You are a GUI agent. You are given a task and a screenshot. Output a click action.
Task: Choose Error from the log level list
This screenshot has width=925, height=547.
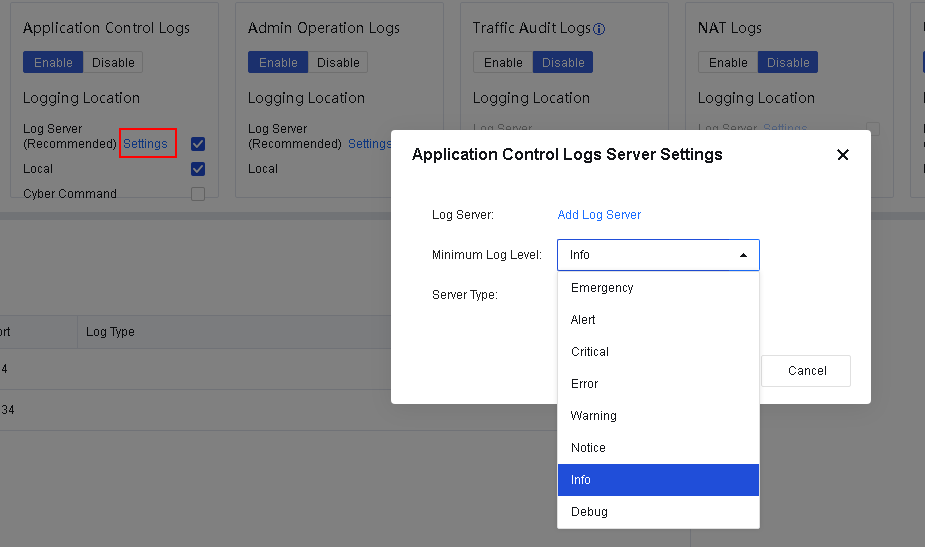click(x=585, y=384)
